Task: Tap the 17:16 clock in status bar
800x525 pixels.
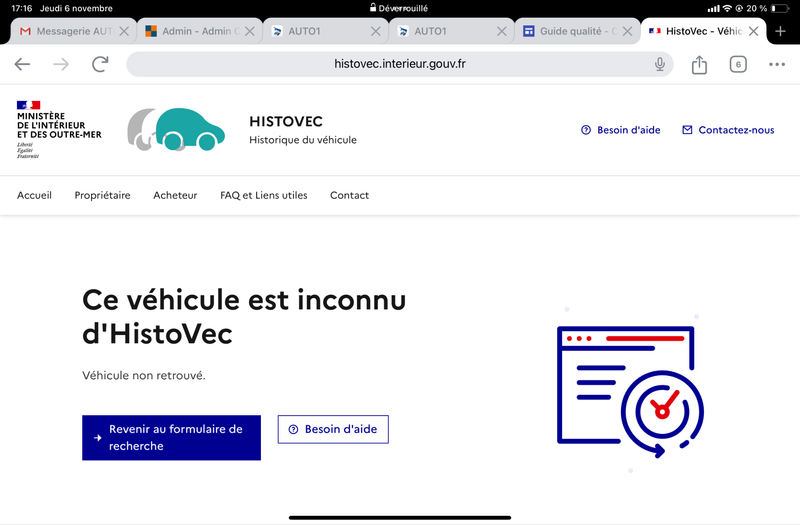Action: click(21, 8)
